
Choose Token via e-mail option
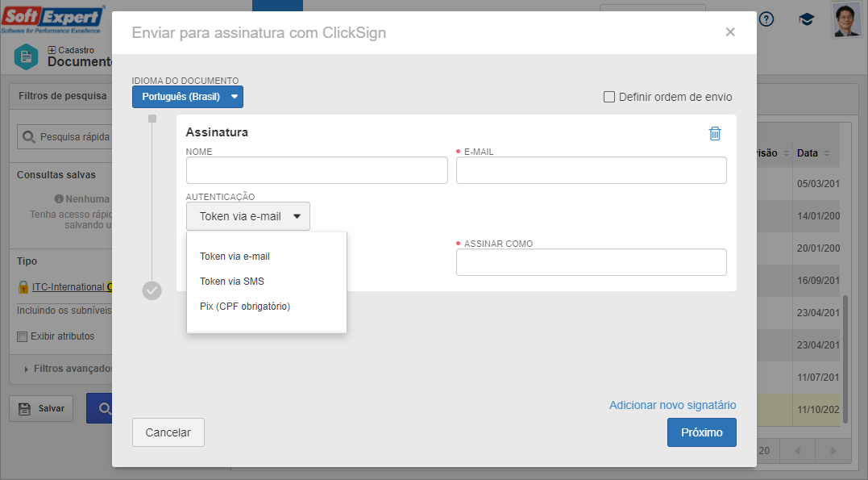coord(235,256)
